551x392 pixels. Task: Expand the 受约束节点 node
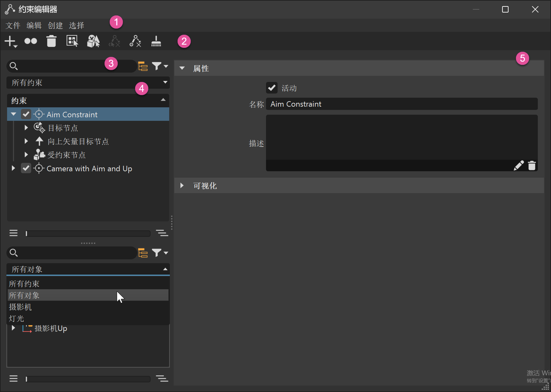click(x=26, y=155)
